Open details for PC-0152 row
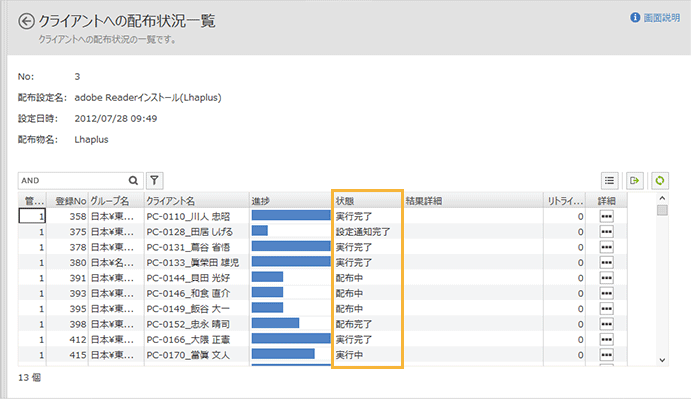Image resolution: width=691 pixels, height=399 pixels. pos(606,324)
